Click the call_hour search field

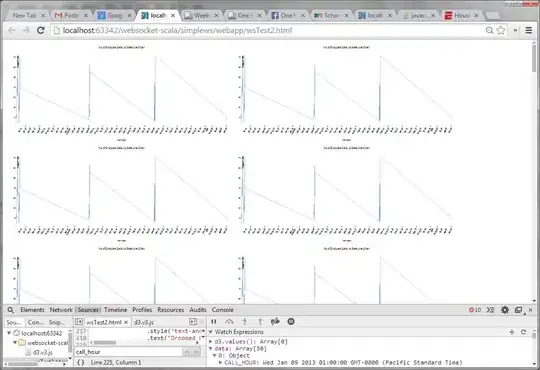click(128, 352)
